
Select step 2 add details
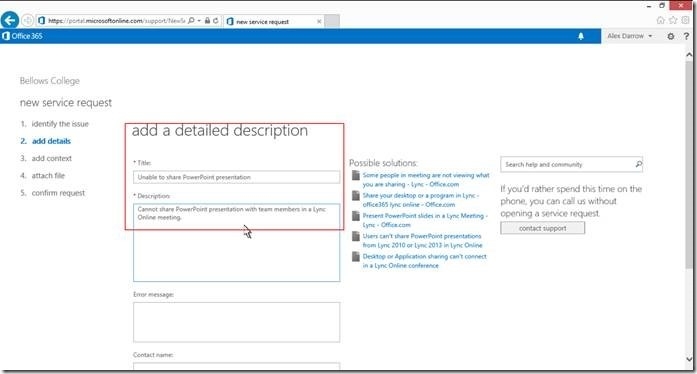pyautogui.click(x=45, y=141)
